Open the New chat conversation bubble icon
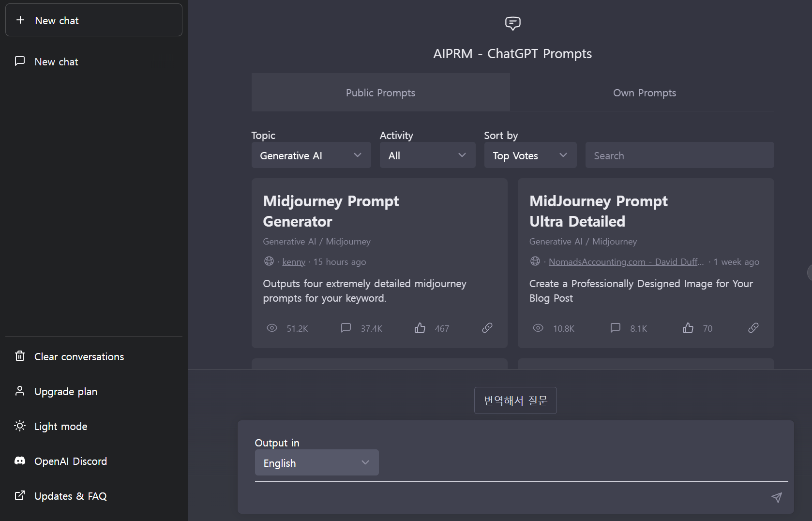This screenshot has width=812, height=521. point(20,61)
